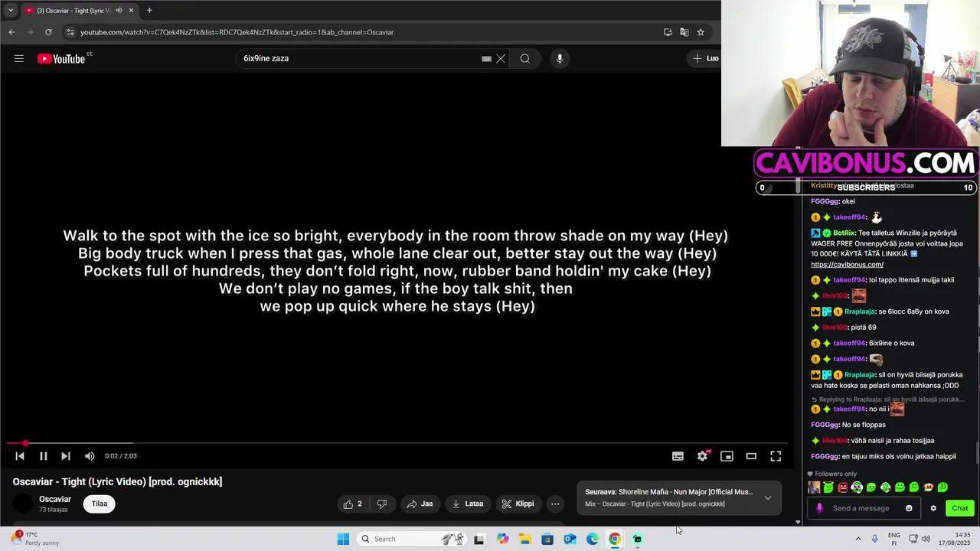This screenshot has height=551, width=980.
Task: Skip to the previous video
Action: coord(20,456)
